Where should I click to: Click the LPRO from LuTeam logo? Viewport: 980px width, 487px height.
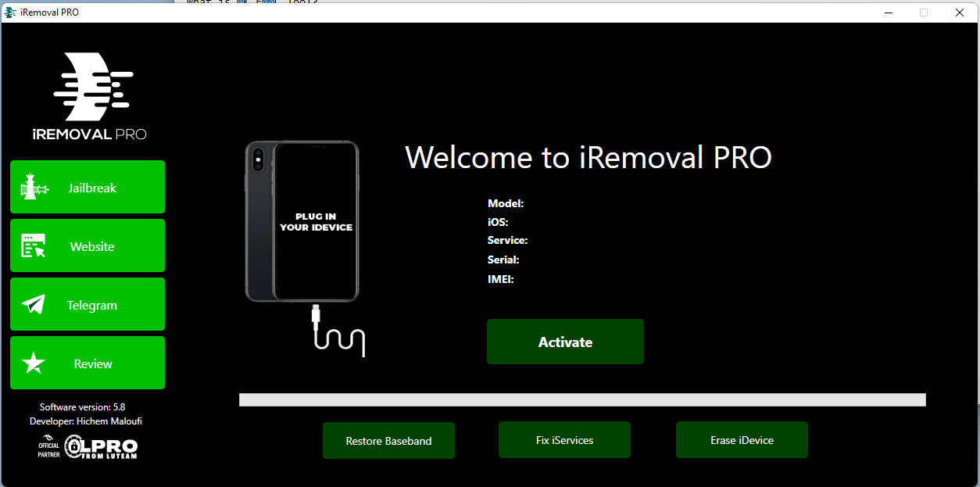(x=99, y=446)
